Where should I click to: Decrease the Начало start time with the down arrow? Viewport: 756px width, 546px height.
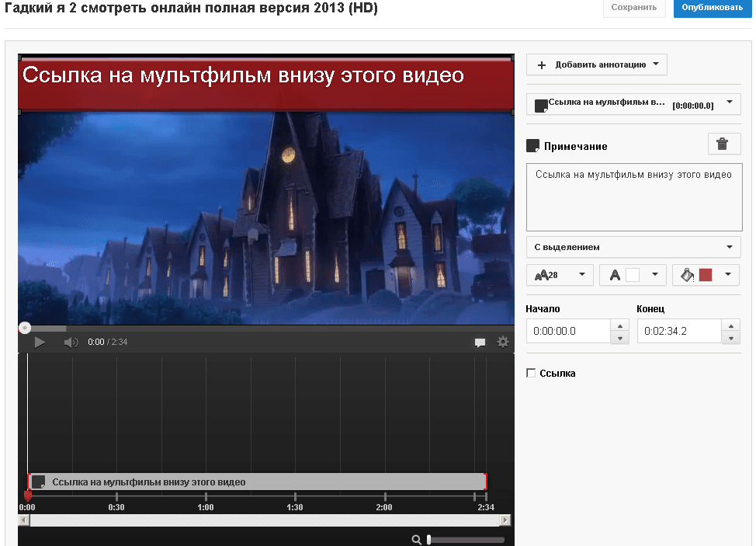pyautogui.click(x=620, y=338)
